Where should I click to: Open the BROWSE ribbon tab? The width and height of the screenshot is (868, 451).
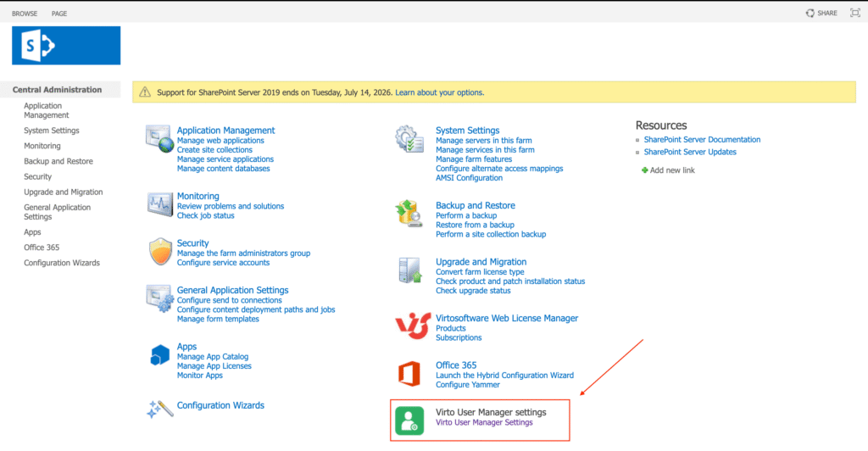pos(25,14)
